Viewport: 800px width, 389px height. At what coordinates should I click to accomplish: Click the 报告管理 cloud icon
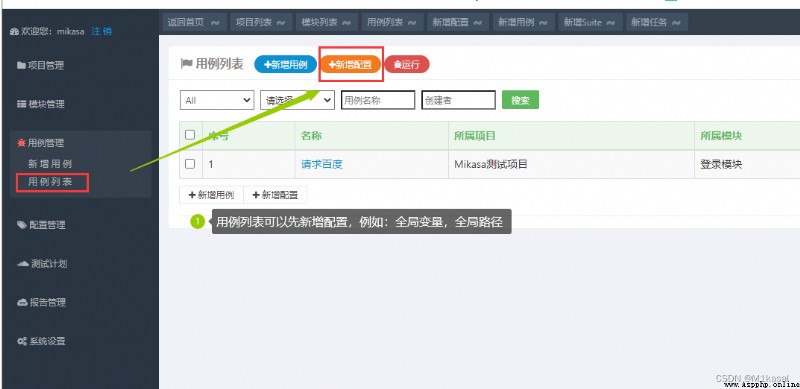click(x=22, y=302)
